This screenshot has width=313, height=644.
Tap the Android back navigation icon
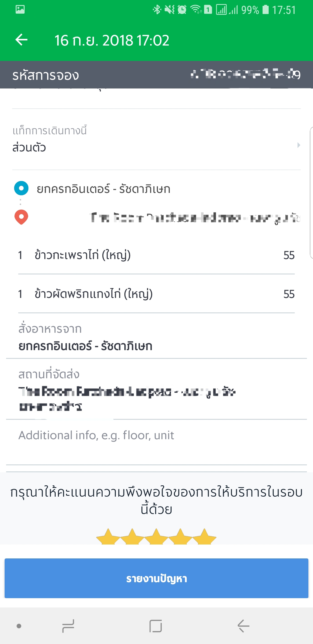243,626
